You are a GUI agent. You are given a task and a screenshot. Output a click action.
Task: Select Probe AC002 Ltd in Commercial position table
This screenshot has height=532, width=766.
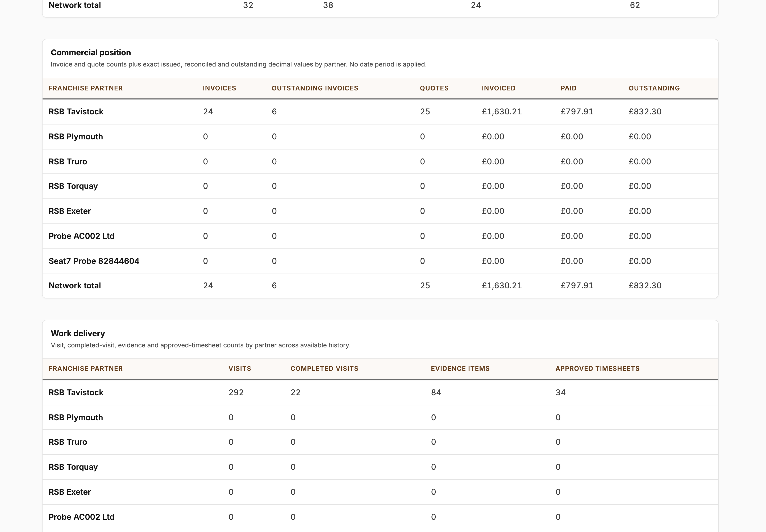(81, 236)
